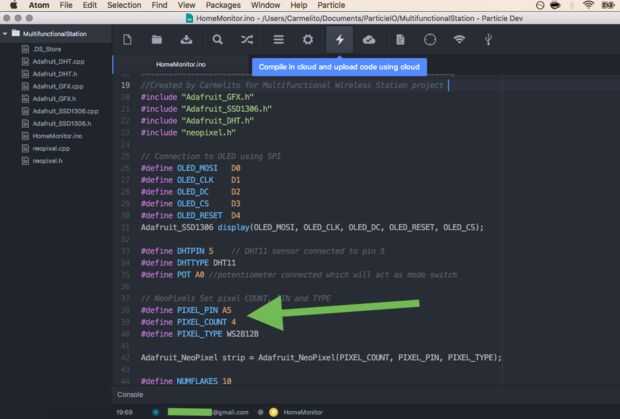Click the save-to-disk tray toolbar icon
This screenshot has height=419, width=620.
186,40
